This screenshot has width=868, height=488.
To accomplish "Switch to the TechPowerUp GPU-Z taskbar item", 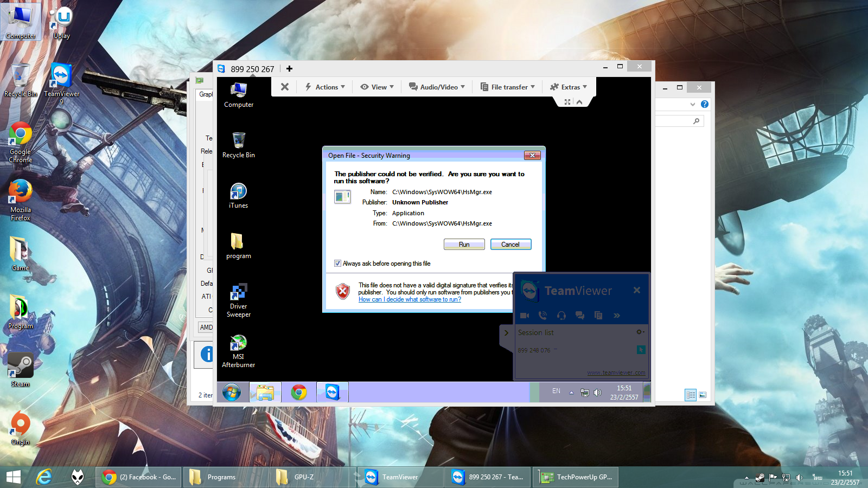I will click(576, 477).
